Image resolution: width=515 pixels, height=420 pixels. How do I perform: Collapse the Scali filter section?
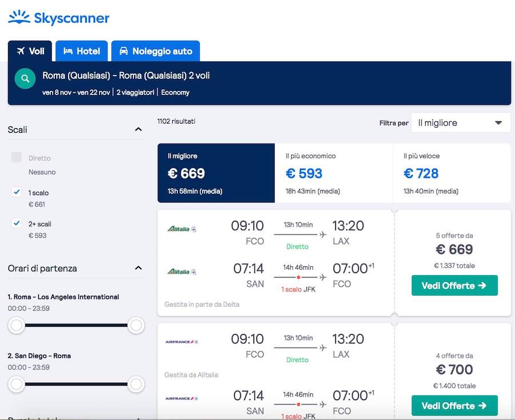click(138, 129)
